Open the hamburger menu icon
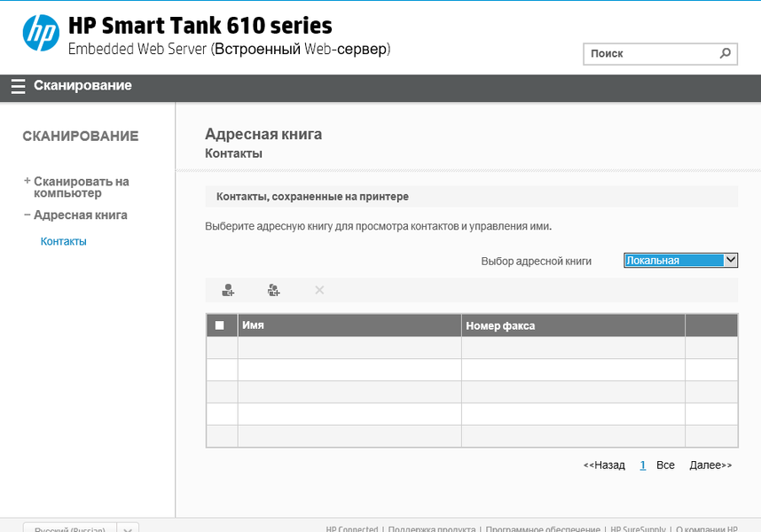 click(18, 86)
